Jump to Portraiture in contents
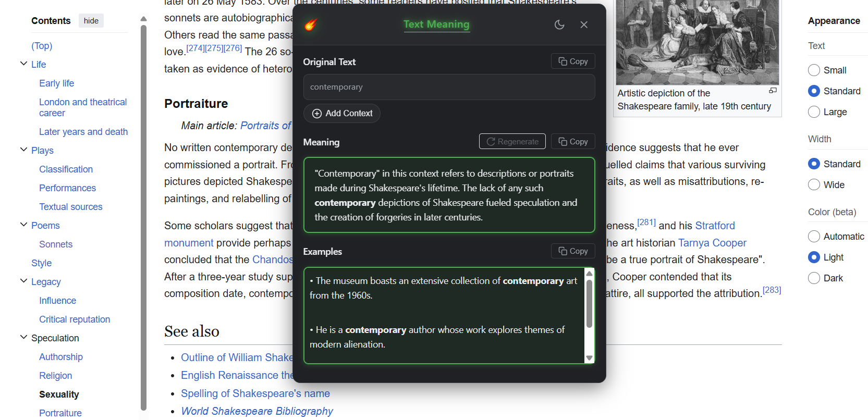868x420 pixels. pos(60,413)
